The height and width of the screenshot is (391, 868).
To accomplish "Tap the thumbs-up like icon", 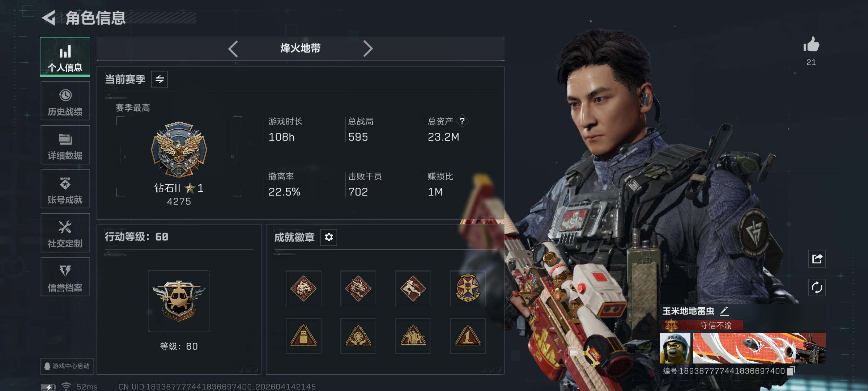I will click(x=811, y=45).
